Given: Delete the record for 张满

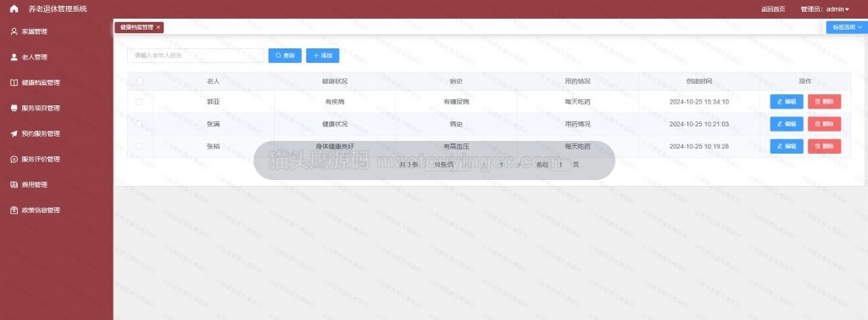Looking at the screenshot, I should [824, 124].
